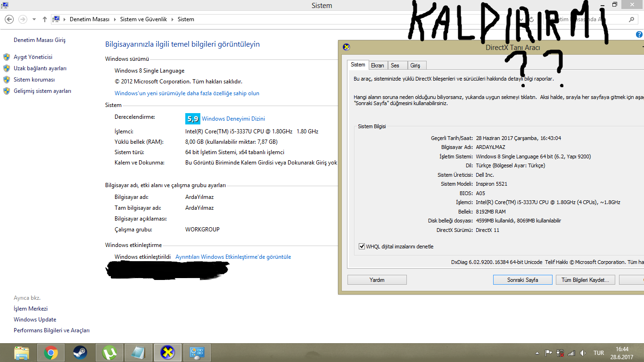The image size is (644, 362).
Task: Open the help question mark icon
Action: pos(639,34)
